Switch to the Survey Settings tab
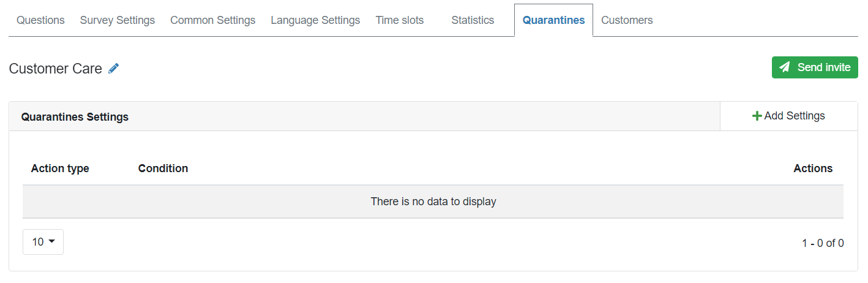Image resolution: width=868 pixels, height=283 pixels. pyautogui.click(x=118, y=20)
